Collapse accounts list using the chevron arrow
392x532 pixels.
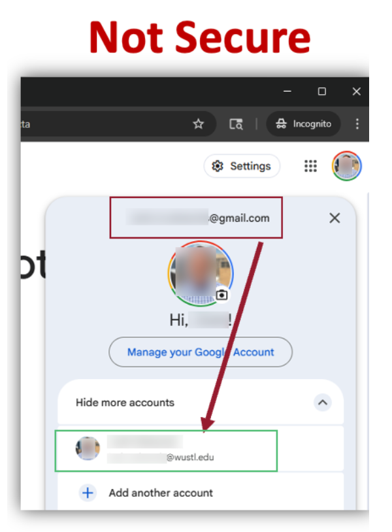(x=322, y=403)
